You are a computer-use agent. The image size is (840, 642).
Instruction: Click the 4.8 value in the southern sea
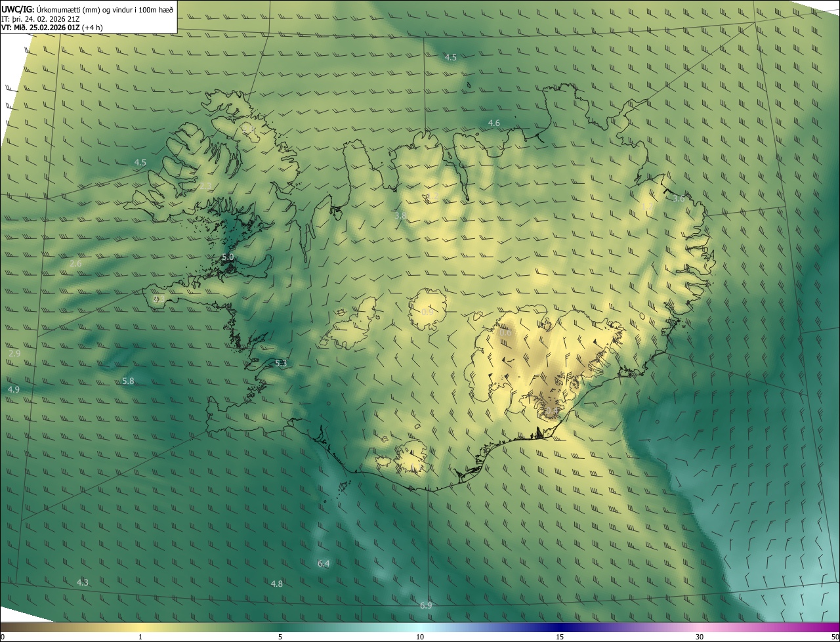click(x=277, y=584)
